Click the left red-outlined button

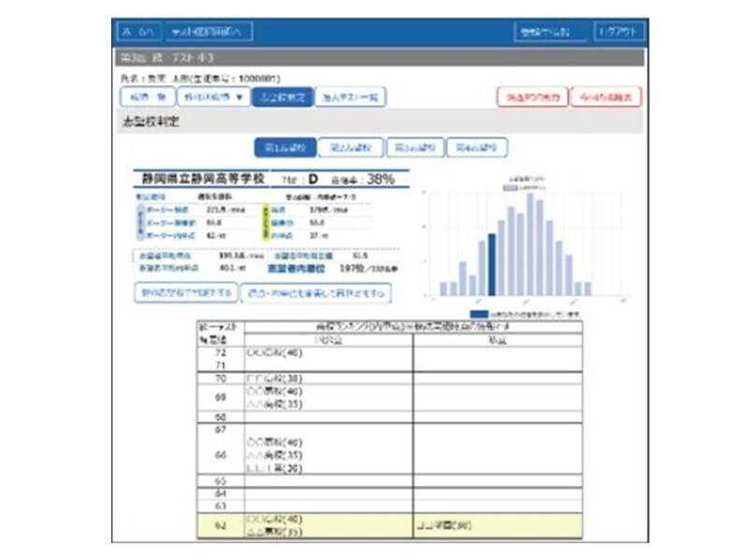tap(532, 97)
